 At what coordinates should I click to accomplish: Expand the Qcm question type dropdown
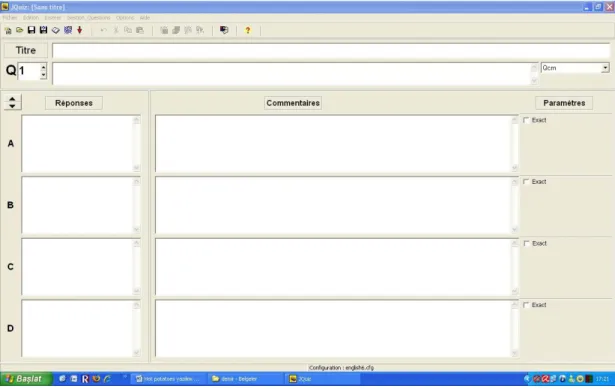[605, 68]
